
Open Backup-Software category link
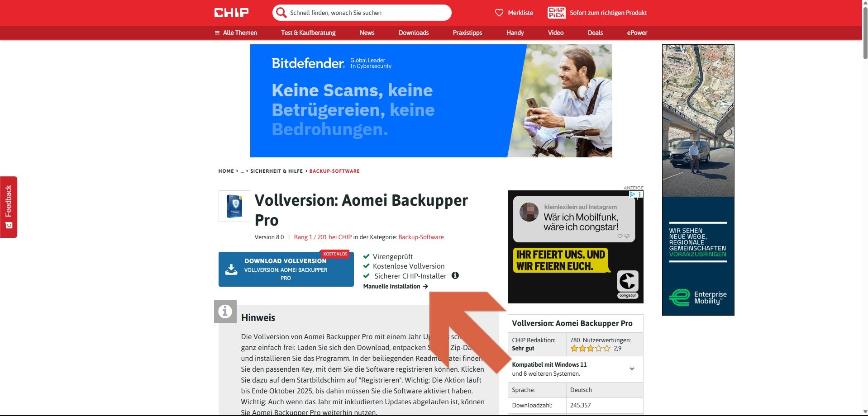click(x=421, y=237)
